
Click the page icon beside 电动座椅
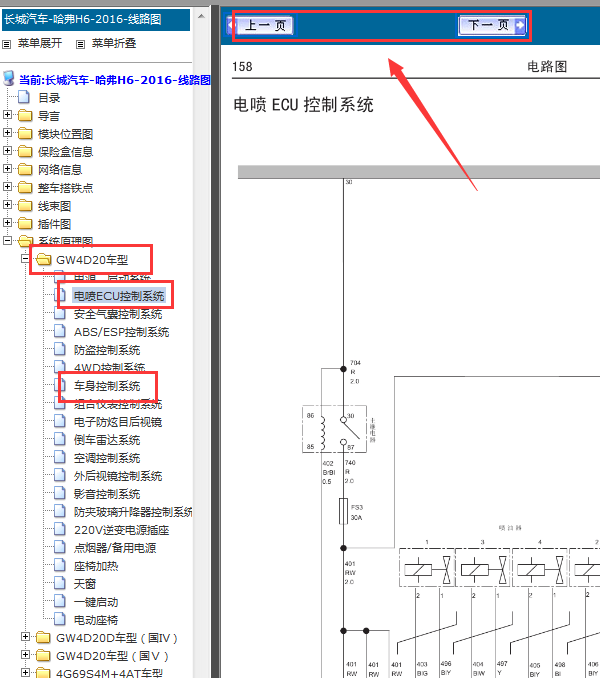pos(60,620)
